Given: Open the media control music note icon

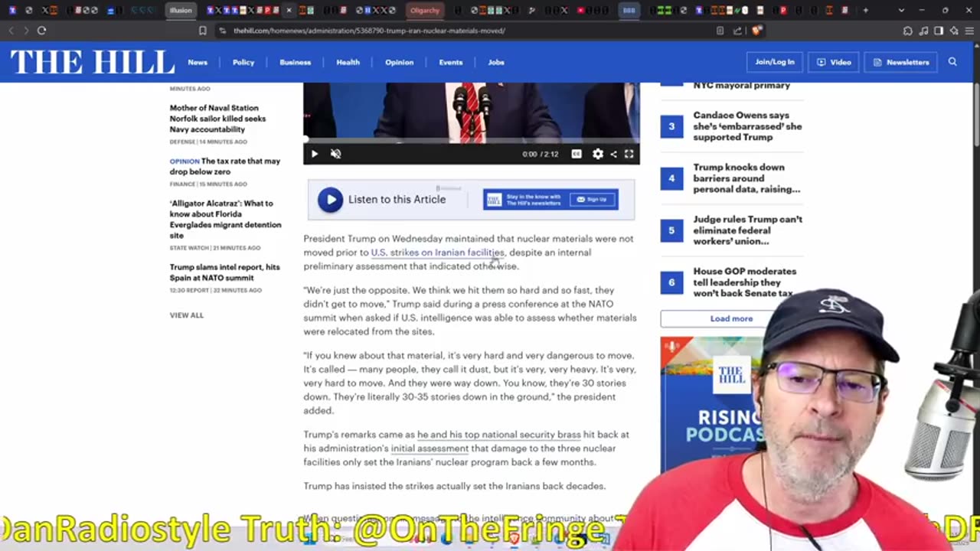Looking at the screenshot, I should pyautogui.click(x=923, y=31).
